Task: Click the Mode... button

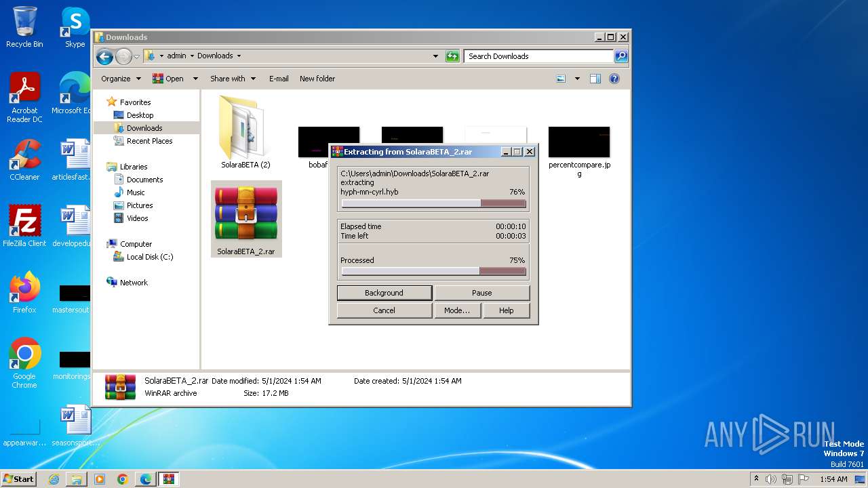Action: tap(457, 310)
